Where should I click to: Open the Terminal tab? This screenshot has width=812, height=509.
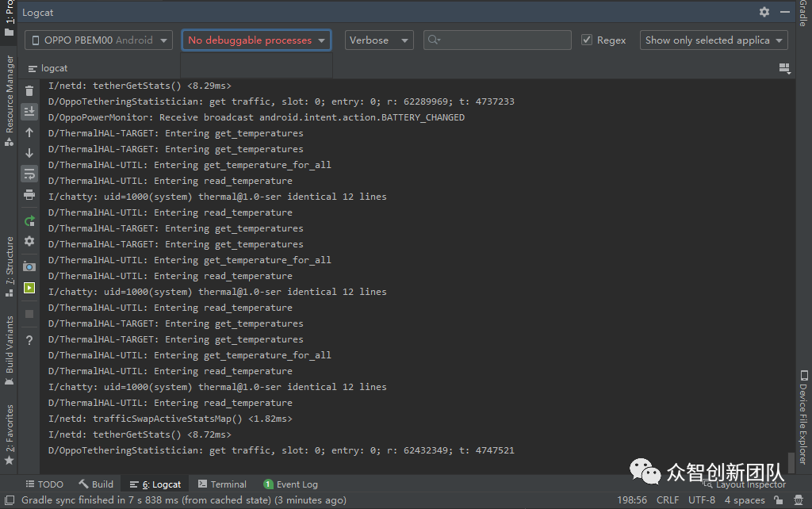222,484
